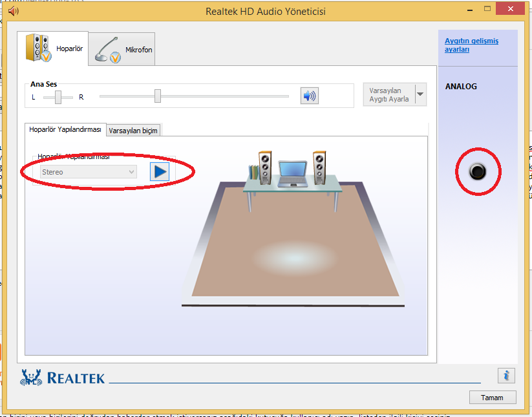
Task: Switch to the Mikrofon device tab
Action: (122, 50)
